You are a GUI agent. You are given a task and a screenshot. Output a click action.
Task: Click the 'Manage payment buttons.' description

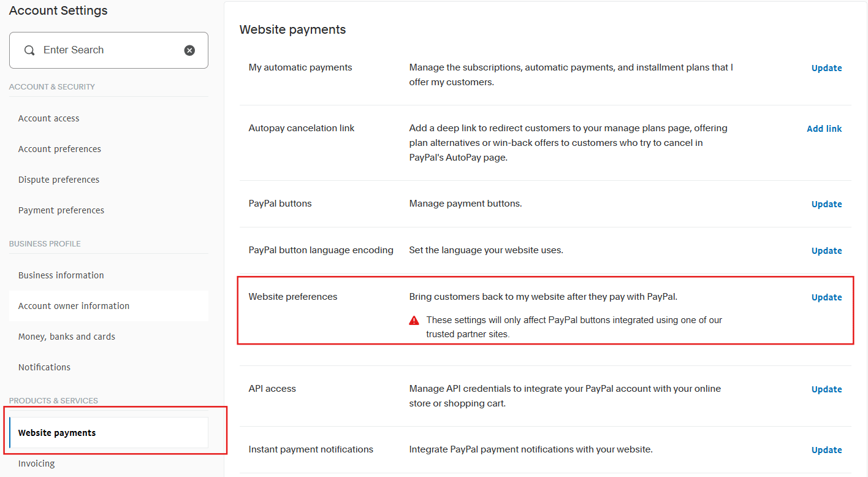(466, 204)
